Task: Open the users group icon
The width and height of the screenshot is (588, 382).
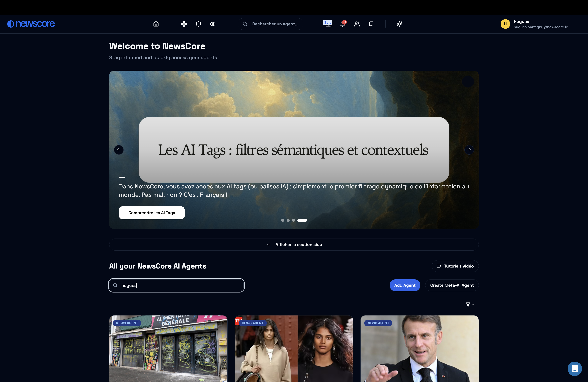Action: click(x=357, y=24)
